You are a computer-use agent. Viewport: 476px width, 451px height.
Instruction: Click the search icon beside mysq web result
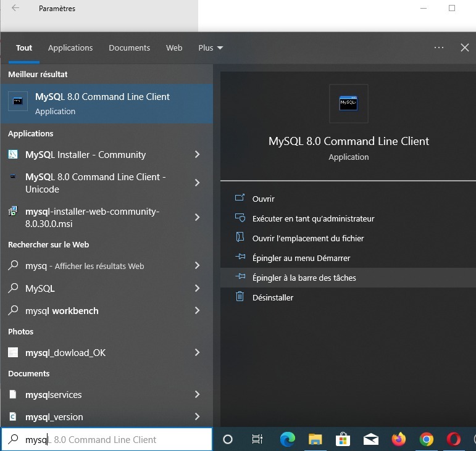click(x=13, y=265)
